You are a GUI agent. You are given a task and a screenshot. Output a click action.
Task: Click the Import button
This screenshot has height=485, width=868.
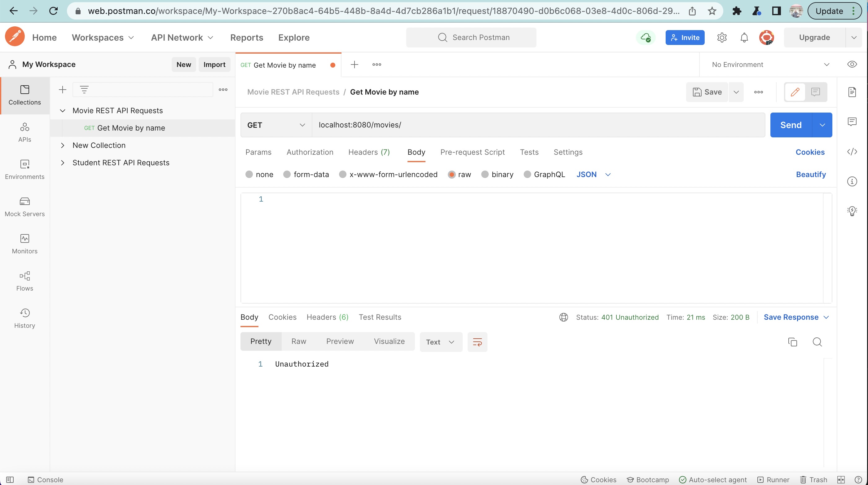pos(214,65)
